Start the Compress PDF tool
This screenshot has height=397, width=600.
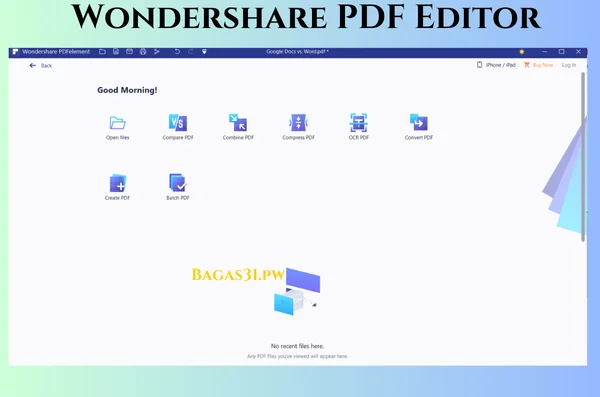point(298,127)
